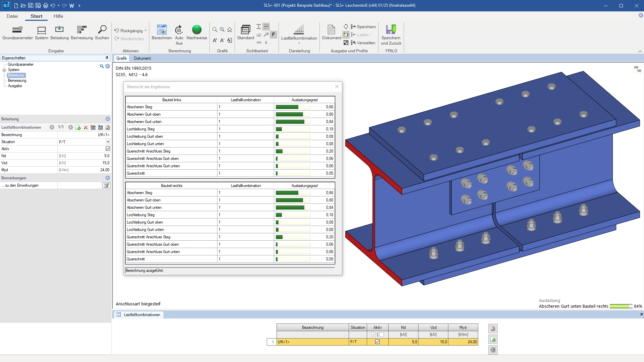Viewport: 644px width, 362px height.
Task: Select the Standard visibility preset
Action: 246,32
